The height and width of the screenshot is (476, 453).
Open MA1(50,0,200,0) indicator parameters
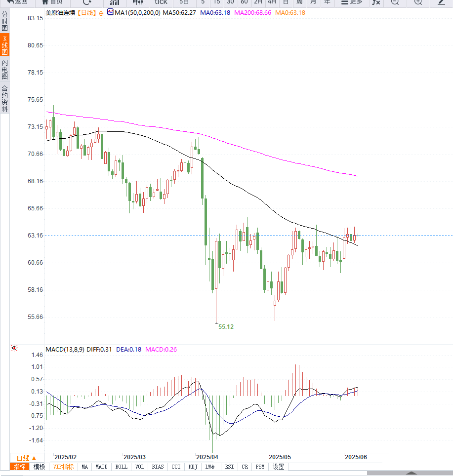137,12
